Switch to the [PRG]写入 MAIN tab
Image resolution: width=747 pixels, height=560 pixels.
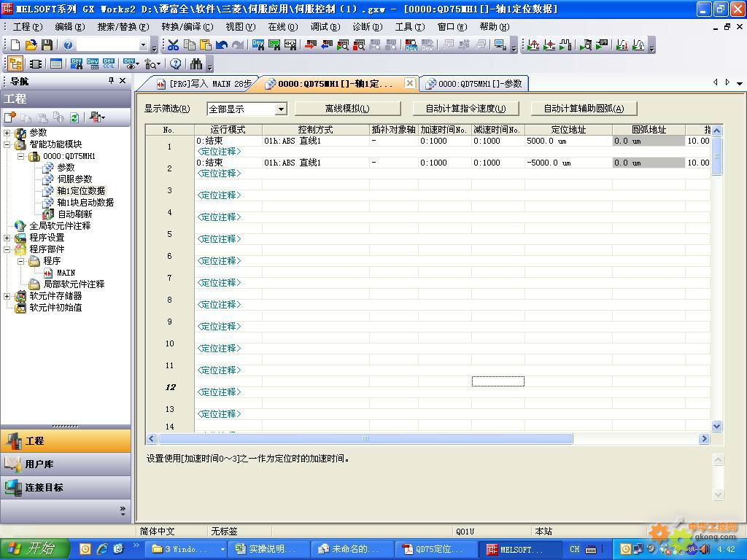[x=204, y=84]
